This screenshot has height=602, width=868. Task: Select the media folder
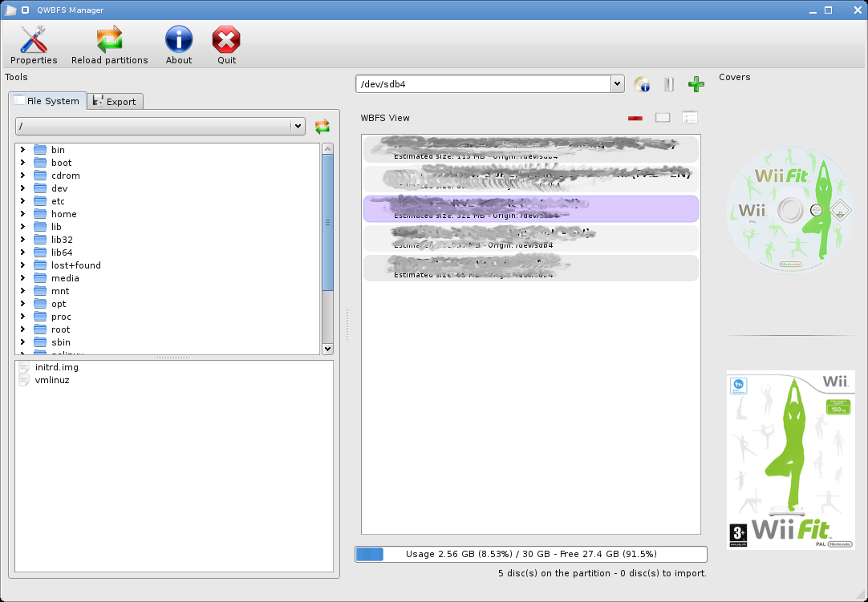pyautogui.click(x=65, y=278)
